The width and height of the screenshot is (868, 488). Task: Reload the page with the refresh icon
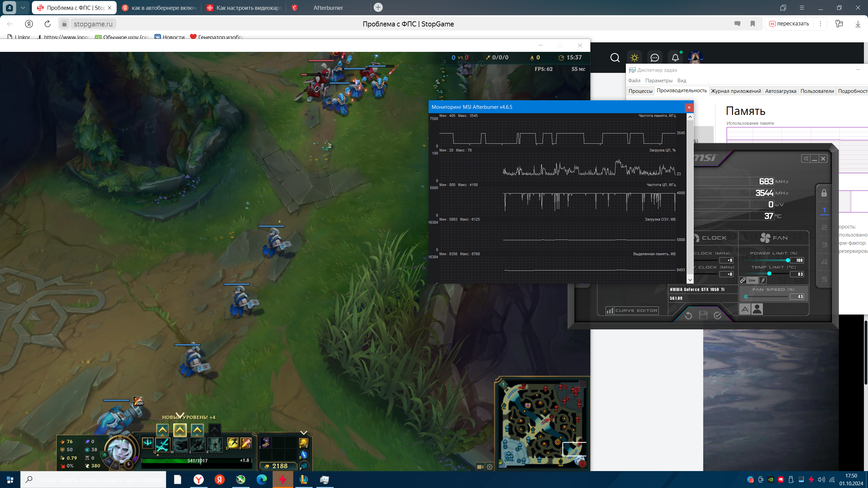(47, 24)
